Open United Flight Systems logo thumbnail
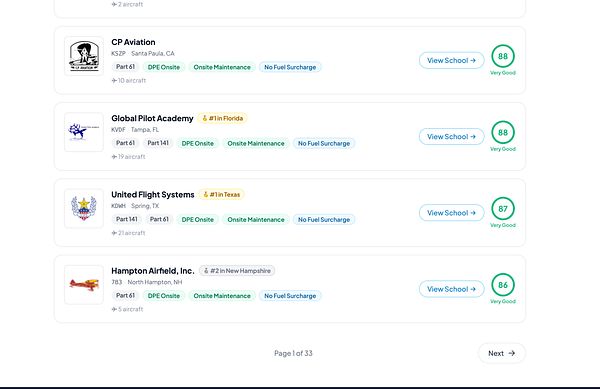The image size is (600, 389). (x=84, y=208)
